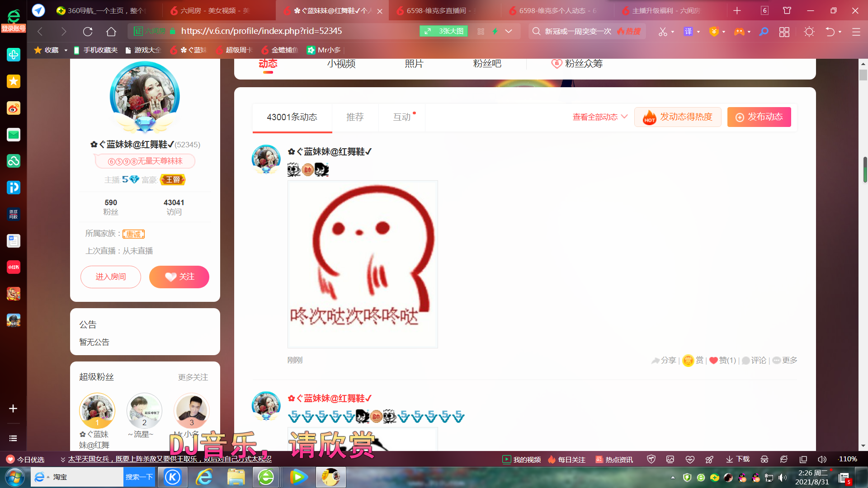Open file explorer folder in taskbar

tap(236, 477)
